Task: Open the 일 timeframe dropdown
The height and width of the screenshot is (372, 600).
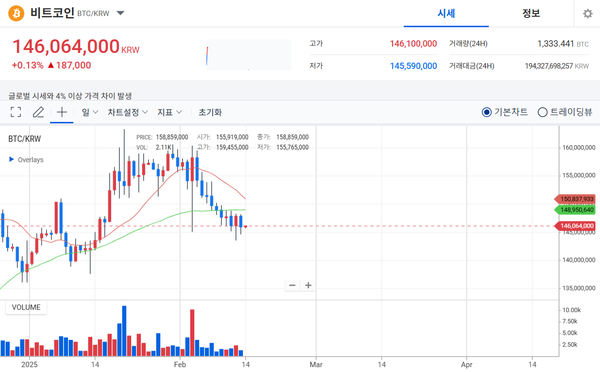Action: coord(90,112)
